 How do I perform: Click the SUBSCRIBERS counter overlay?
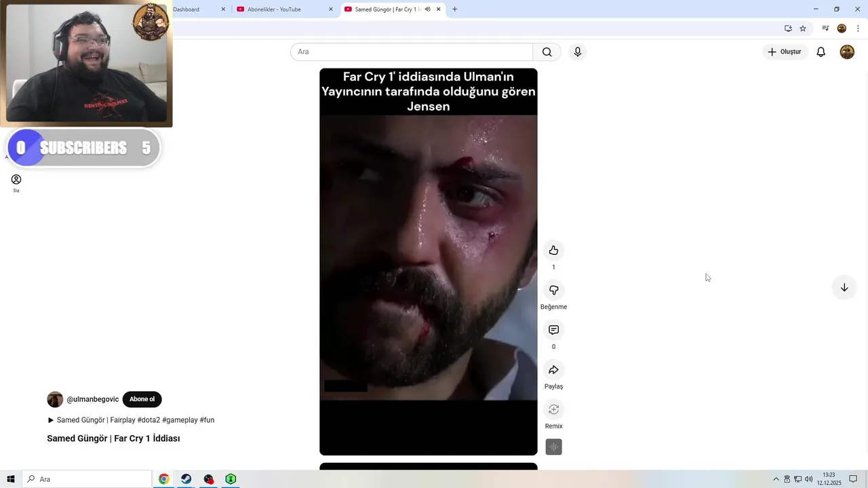point(84,148)
